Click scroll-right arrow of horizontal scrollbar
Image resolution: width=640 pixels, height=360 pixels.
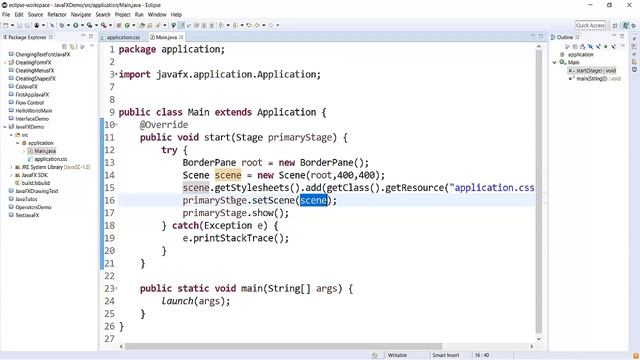(531, 347)
